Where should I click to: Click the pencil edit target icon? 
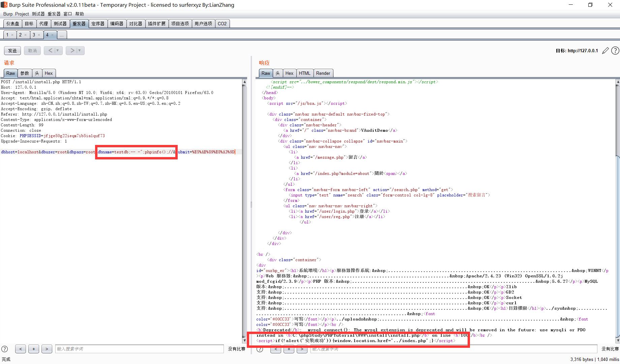tap(606, 51)
